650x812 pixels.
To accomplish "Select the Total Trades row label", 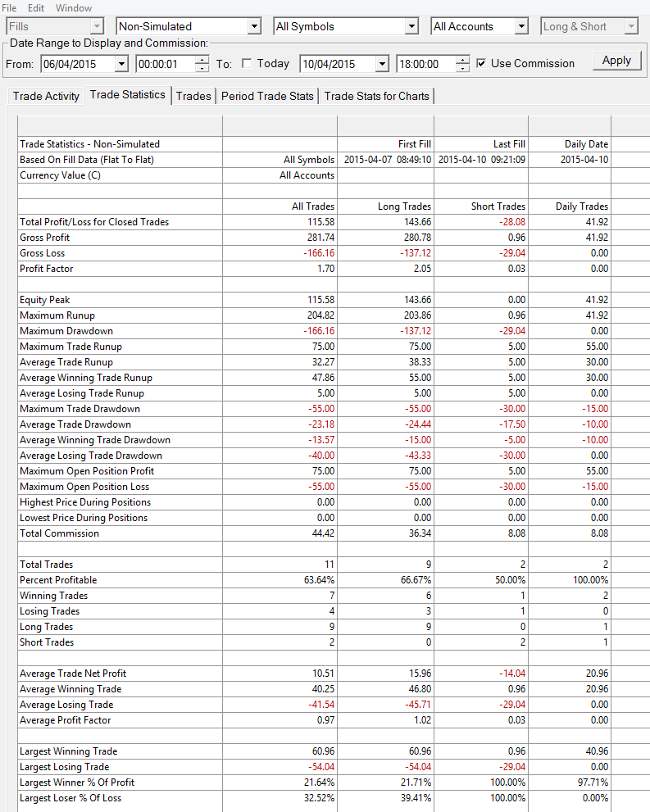I will [x=46, y=565].
